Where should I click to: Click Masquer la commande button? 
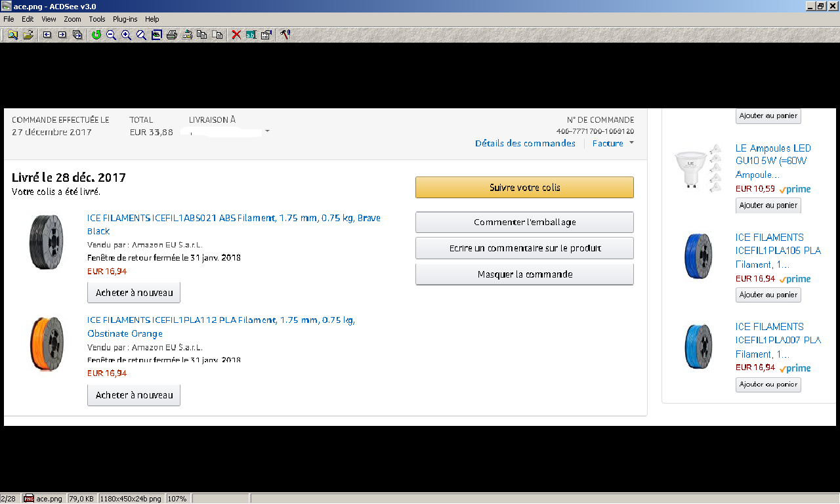pyautogui.click(x=524, y=274)
